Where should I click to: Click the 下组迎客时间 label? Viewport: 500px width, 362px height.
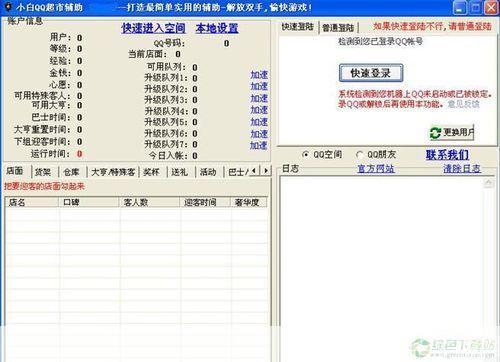pos(42,142)
